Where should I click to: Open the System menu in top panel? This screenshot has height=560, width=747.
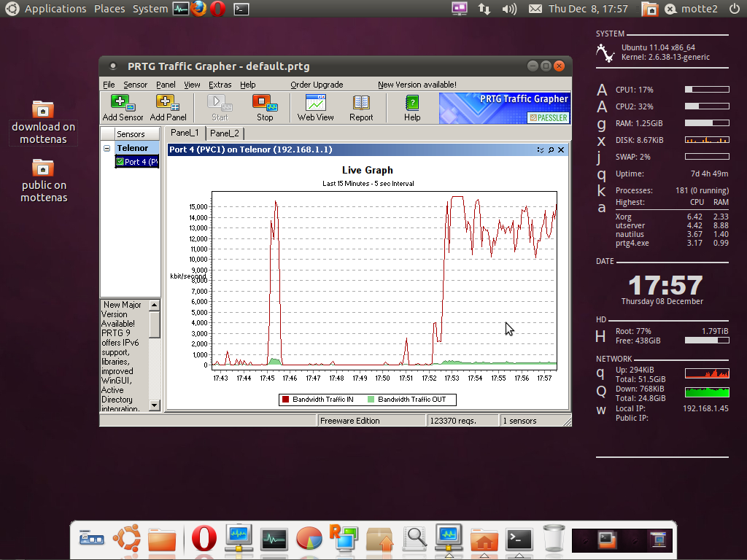[x=150, y=9]
